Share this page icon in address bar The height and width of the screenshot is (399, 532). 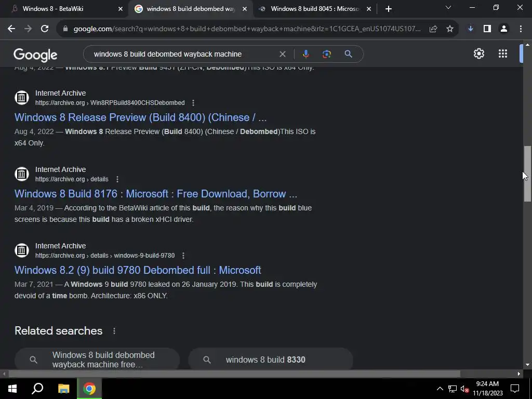433,29
